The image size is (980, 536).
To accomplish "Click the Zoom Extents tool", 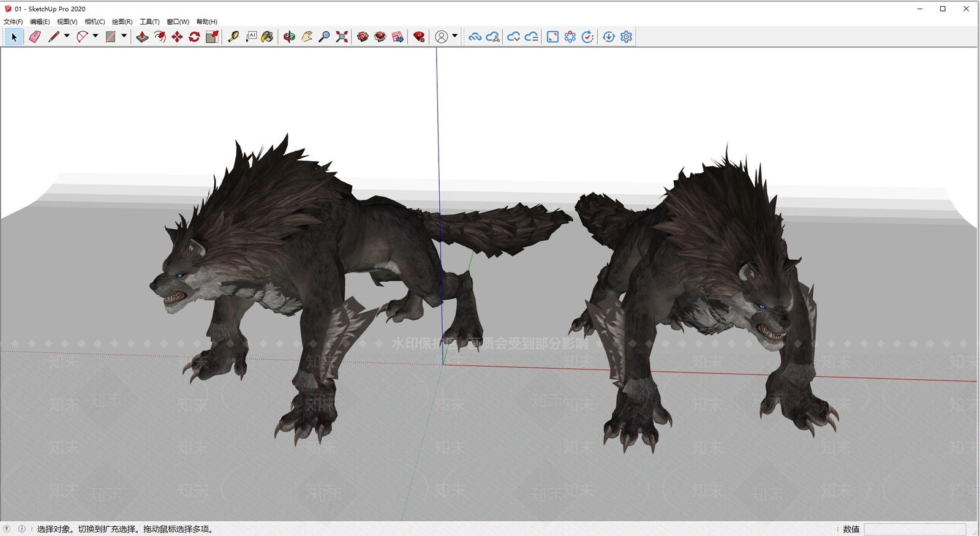I will 342,37.
